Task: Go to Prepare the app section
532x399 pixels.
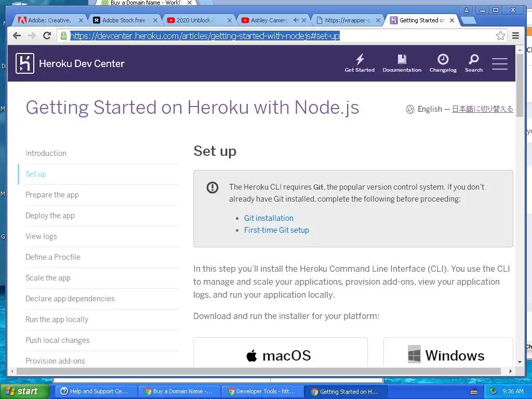Action: 52,195
